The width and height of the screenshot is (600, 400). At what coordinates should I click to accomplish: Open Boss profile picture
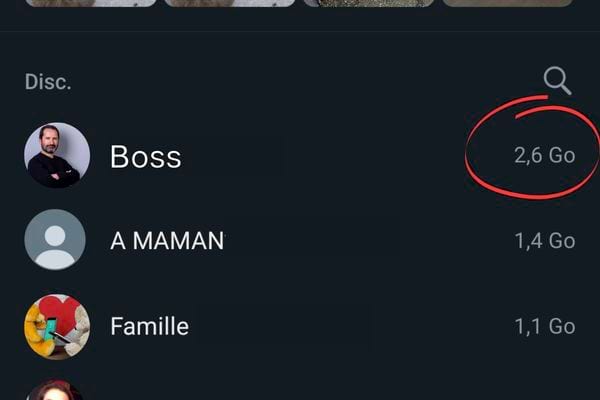(57, 156)
